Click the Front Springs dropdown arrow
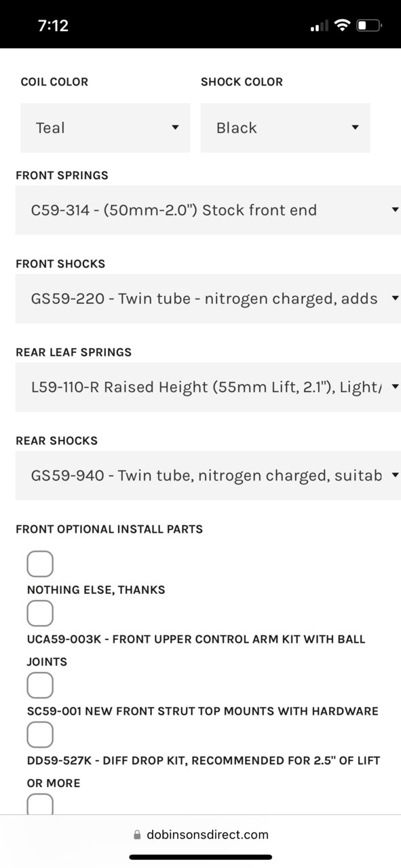Image resolution: width=401 pixels, height=868 pixels. [x=396, y=210]
